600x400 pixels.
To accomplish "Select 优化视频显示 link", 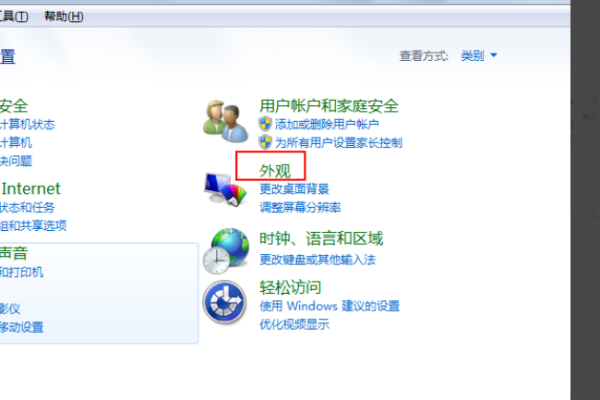I will 294,325.
